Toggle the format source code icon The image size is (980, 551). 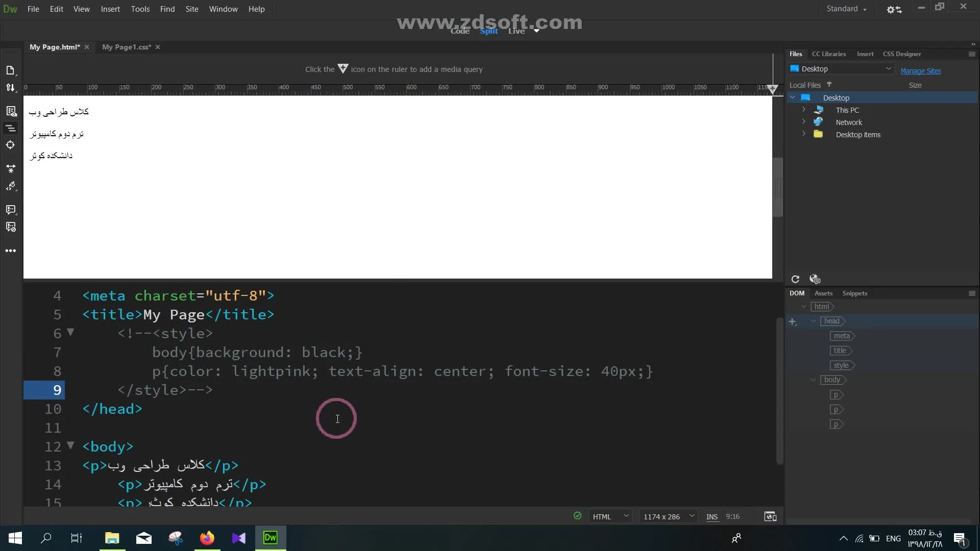coord(11,128)
